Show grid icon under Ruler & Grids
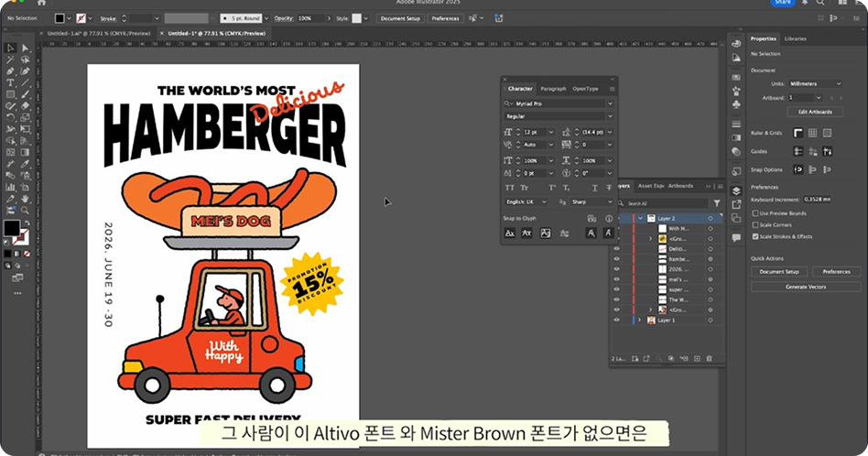Screen dimensions: 868x456 click(x=813, y=133)
